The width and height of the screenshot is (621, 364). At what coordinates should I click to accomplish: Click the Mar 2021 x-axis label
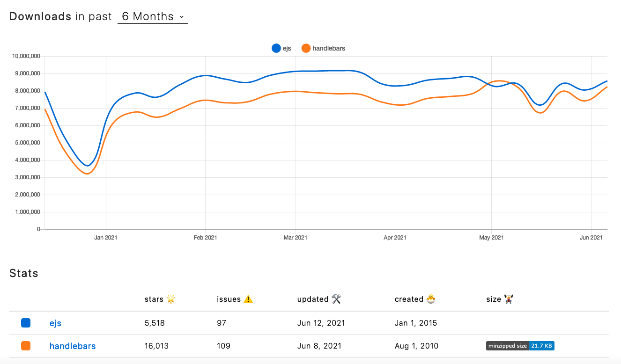click(295, 238)
